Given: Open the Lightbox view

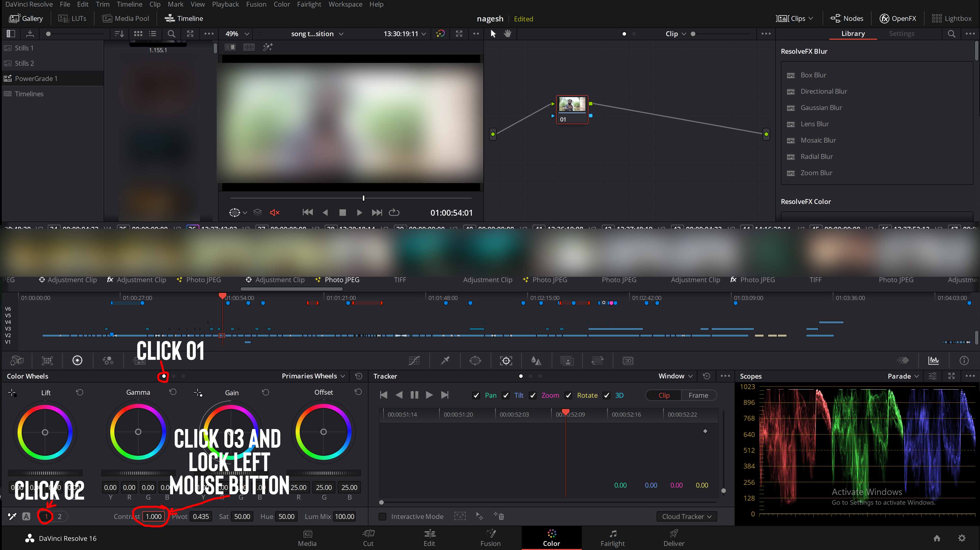Looking at the screenshot, I should pos(951,18).
